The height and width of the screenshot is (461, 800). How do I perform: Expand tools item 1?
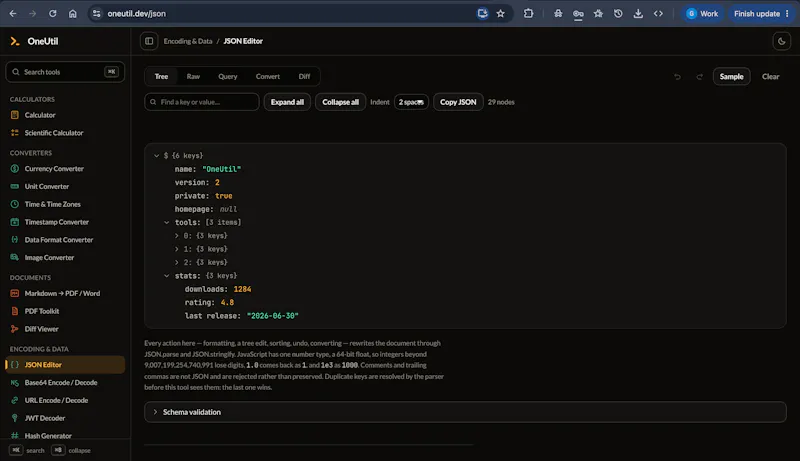[x=177, y=249]
